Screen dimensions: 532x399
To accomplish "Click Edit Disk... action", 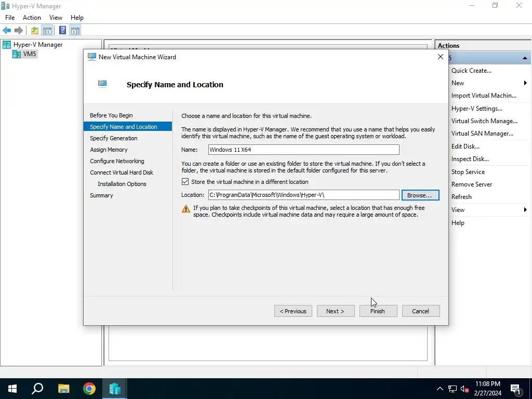I will click(465, 147).
